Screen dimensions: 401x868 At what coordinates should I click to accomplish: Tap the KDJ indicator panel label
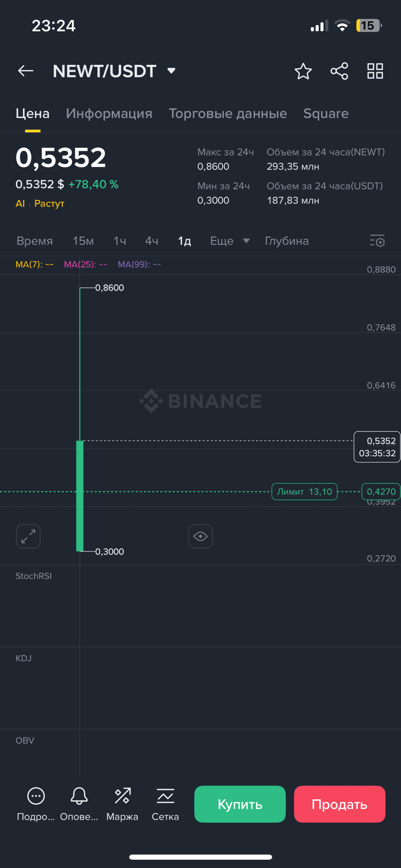pos(23,658)
